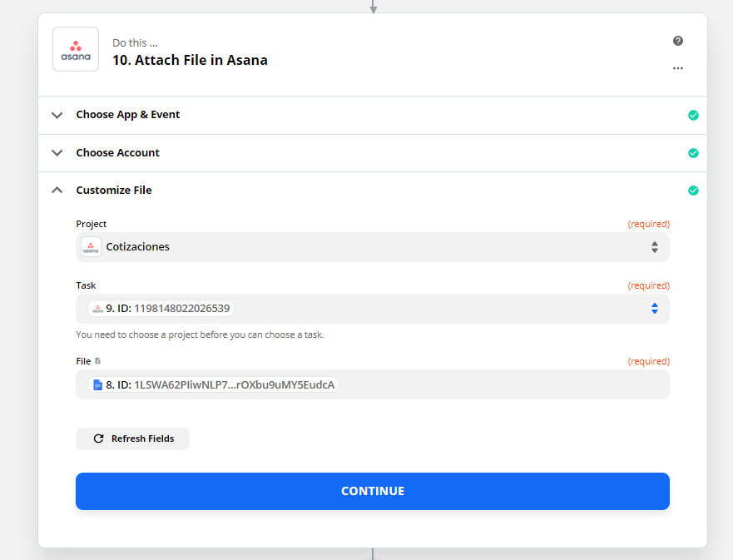Open the Task dropdown blue arrows
This screenshot has height=560, width=733.
655,309
